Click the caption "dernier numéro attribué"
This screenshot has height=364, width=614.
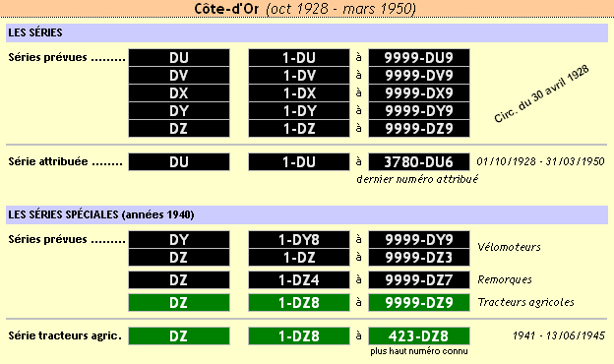coord(417,179)
